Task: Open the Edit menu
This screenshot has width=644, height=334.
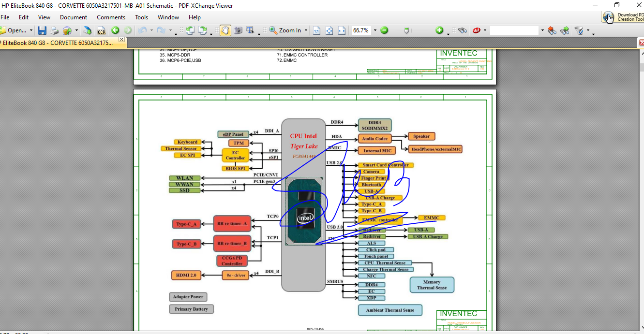Action: (24, 17)
